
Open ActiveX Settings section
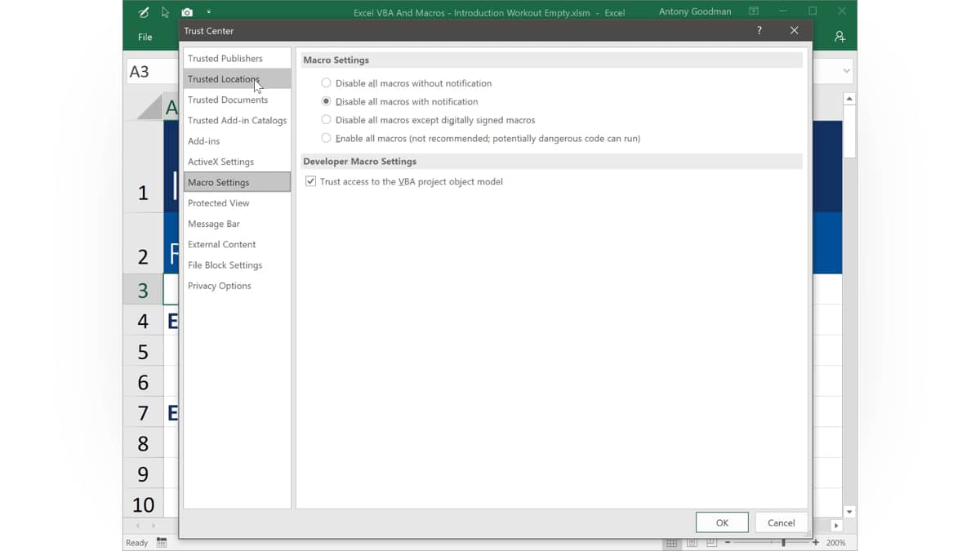tap(237, 162)
